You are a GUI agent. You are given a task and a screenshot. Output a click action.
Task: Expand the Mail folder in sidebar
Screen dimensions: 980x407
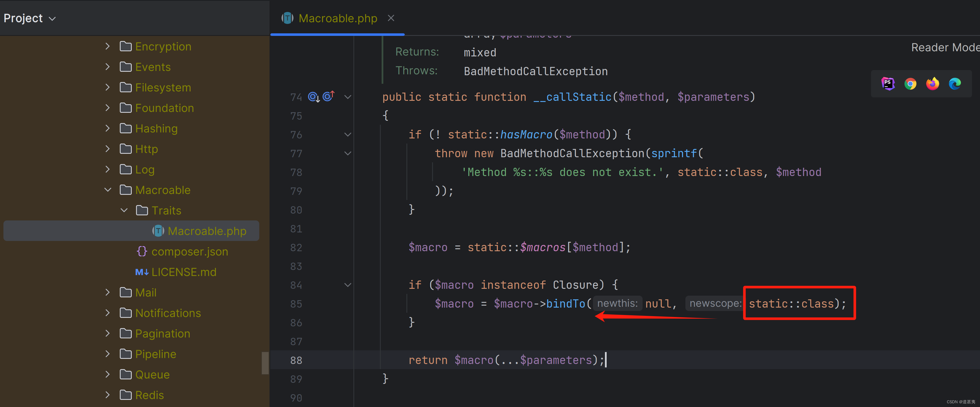(x=108, y=292)
